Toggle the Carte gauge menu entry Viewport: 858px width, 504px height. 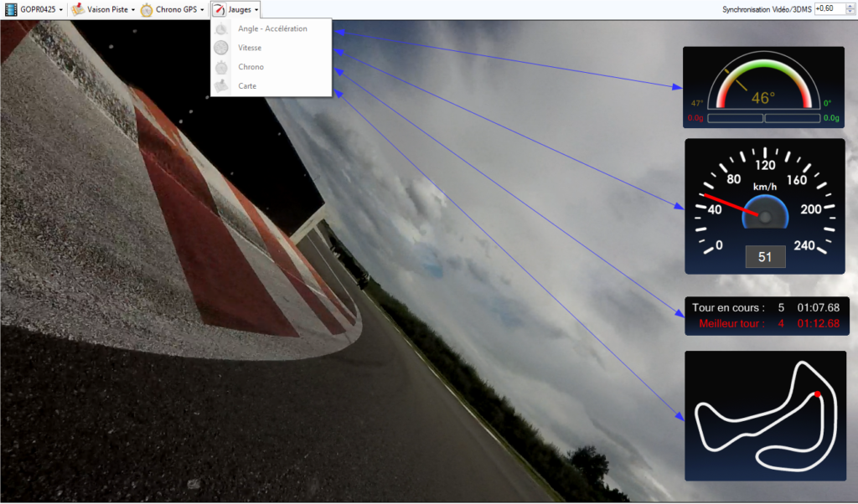(x=247, y=86)
